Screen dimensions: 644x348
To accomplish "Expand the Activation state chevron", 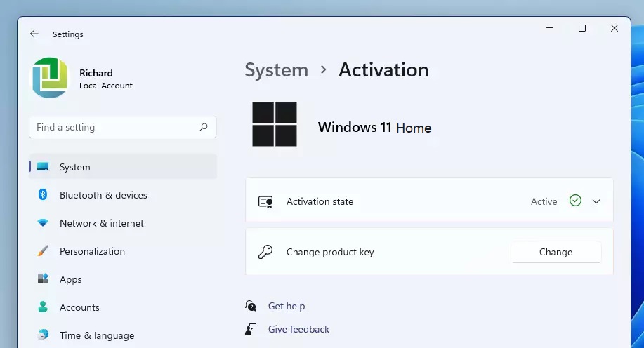I will [x=596, y=201].
